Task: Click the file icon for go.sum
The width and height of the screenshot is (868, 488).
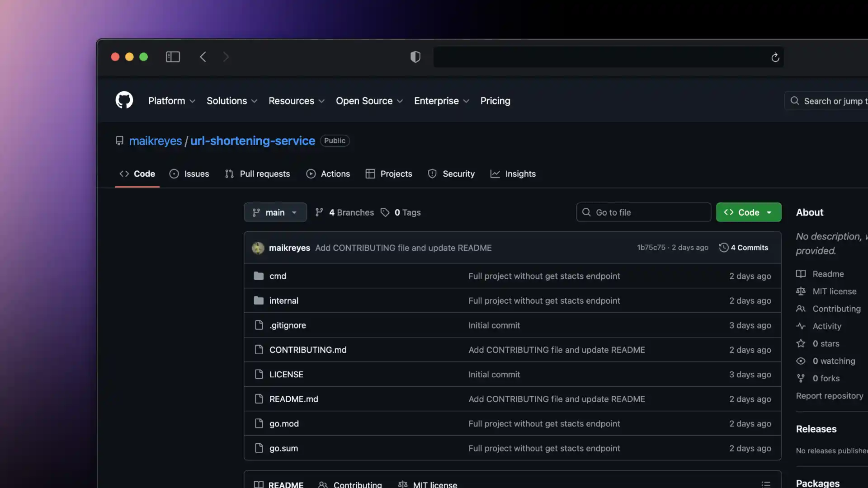Action: 259,448
